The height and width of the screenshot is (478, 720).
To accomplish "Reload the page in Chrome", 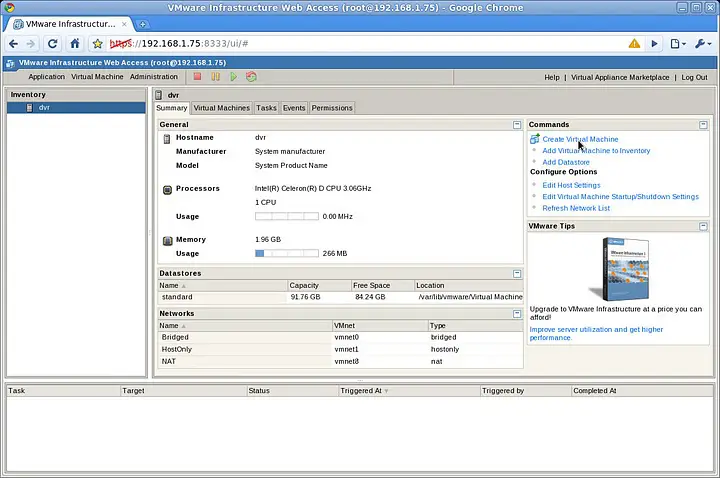I will [52, 44].
